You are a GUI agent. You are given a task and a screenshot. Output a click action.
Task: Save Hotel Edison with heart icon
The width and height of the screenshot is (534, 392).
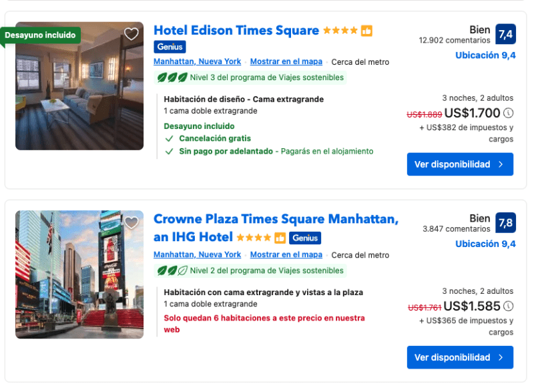131,34
